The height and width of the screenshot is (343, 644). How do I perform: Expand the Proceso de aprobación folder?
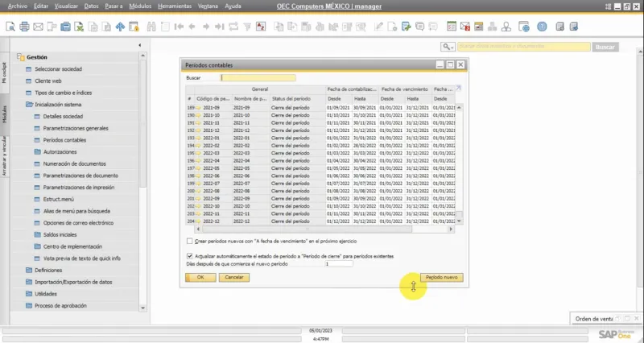(29, 306)
